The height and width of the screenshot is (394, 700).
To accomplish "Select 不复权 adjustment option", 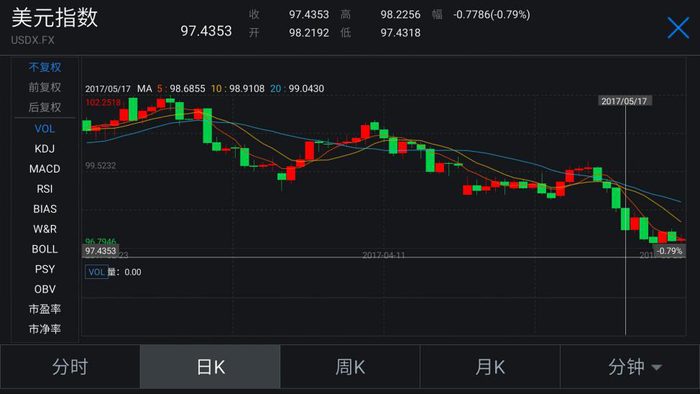I will pos(45,67).
